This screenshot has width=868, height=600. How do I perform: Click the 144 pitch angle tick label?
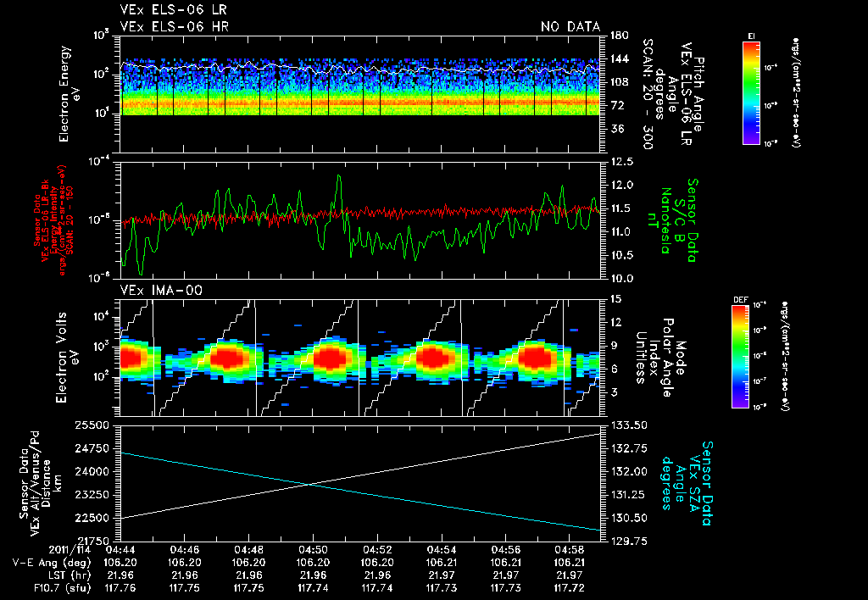click(x=620, y=58)
